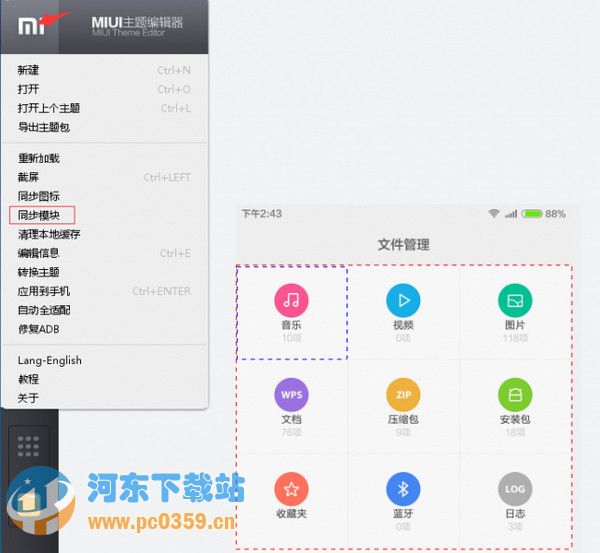The image size is (600, 553).
Task: Click the 文件管理 title text
Action: [x=404, y=245]
